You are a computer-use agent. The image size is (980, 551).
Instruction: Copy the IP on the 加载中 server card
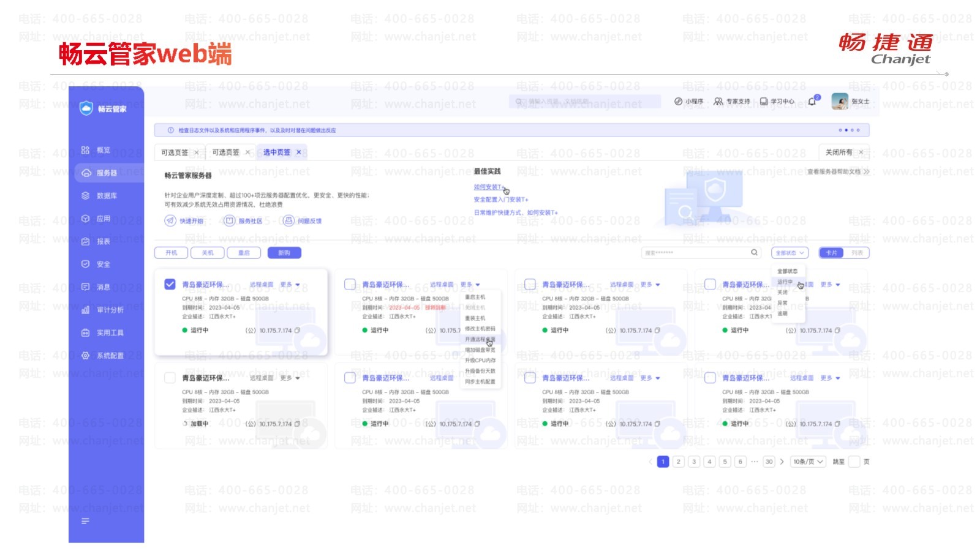[297, 424]
